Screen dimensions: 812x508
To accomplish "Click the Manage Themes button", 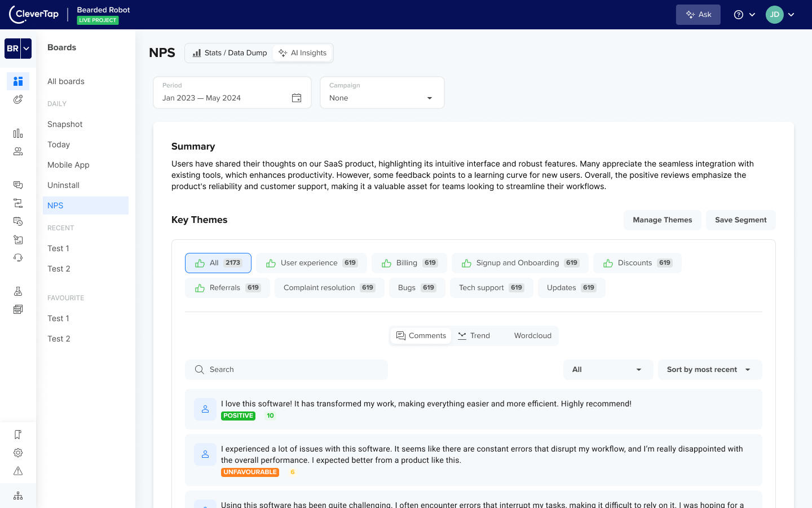I will [x=663, y=220].
